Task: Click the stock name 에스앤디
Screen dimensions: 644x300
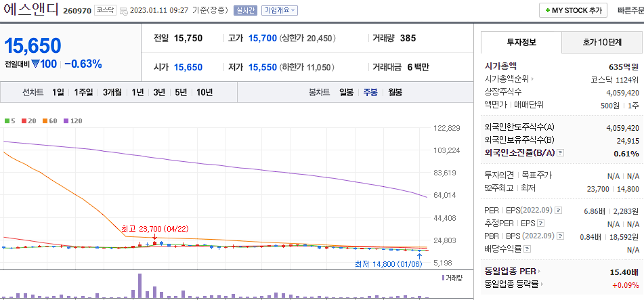Action: tap(31, 9)
